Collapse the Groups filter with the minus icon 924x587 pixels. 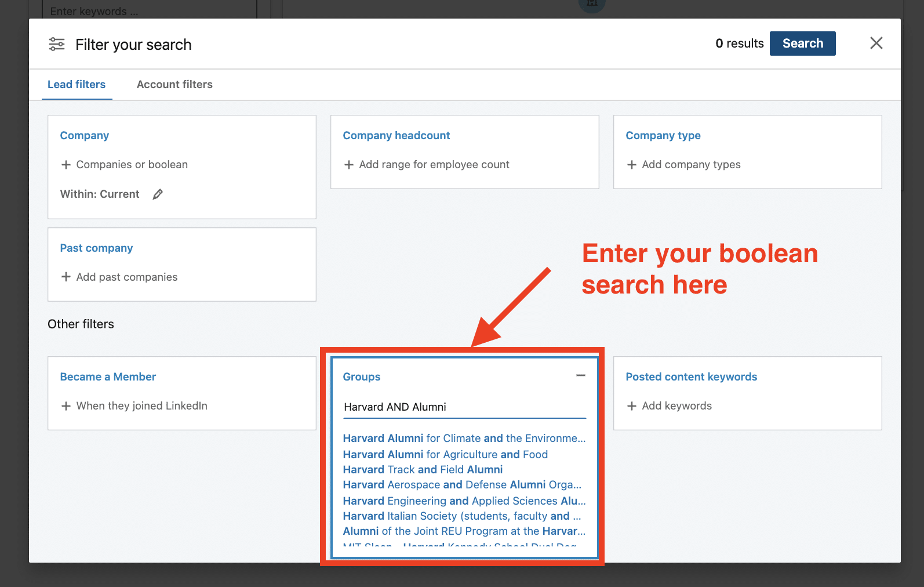(x=580, y=376)
